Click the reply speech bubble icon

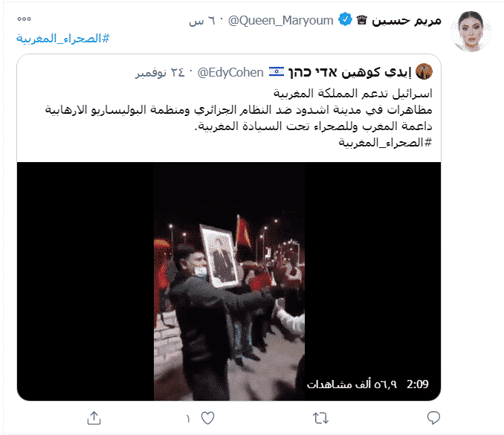(x=433, y=418)
